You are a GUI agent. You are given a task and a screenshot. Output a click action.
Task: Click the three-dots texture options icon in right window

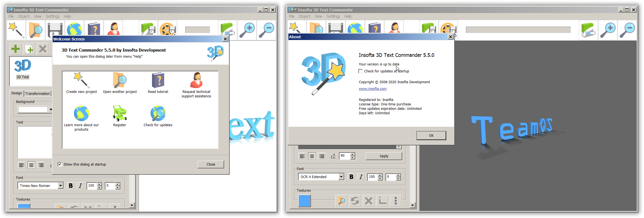coord(396,201)
